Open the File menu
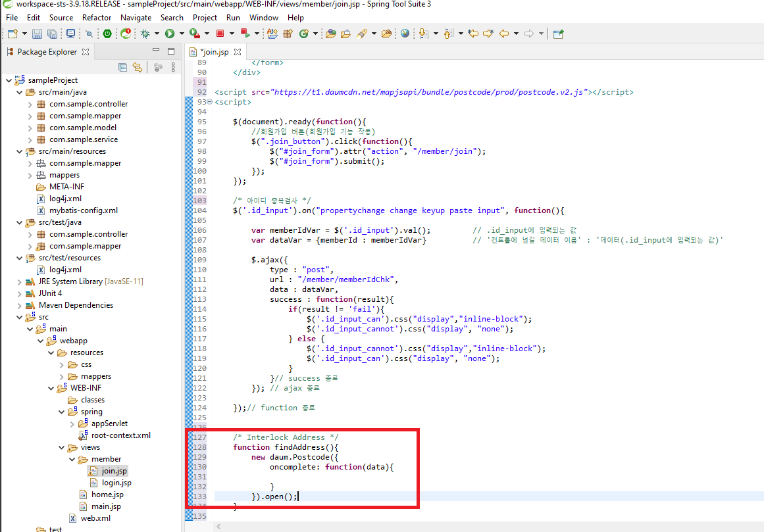Screen dimensions: 764x532 point(12,18)
